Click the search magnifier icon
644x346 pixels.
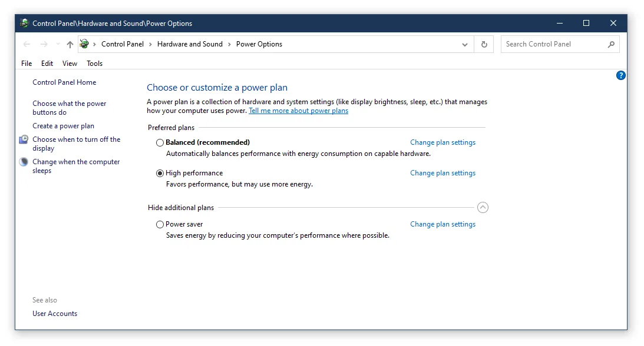point(611,44)
